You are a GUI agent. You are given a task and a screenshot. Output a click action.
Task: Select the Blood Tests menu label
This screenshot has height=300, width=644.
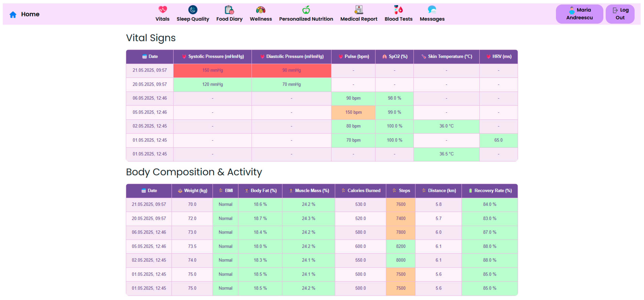(398, 19)
